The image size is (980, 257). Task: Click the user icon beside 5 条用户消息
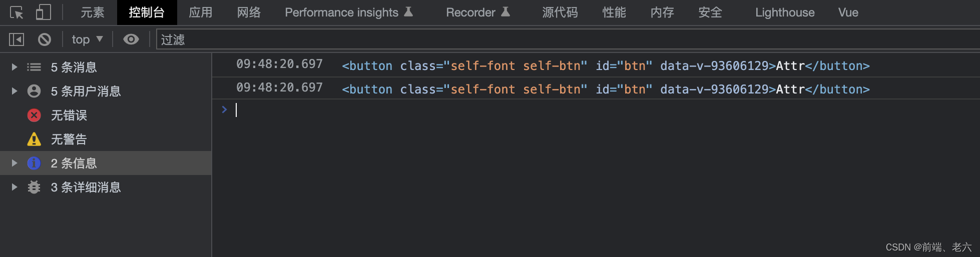(34, 91)
